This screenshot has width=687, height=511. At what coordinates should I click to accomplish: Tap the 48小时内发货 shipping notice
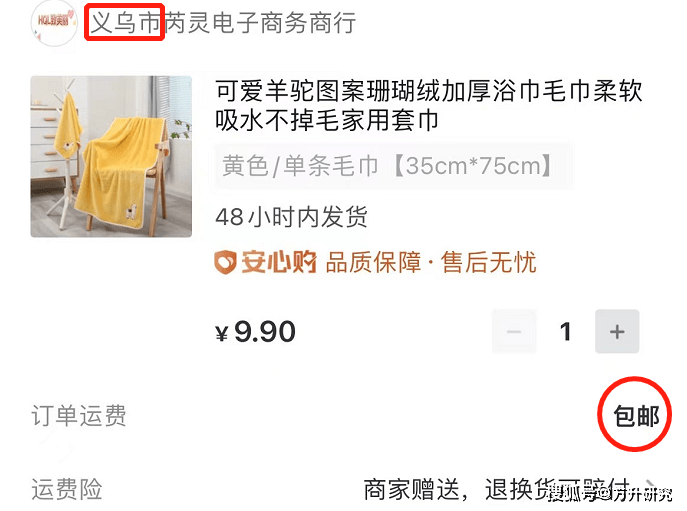point(291,216)
